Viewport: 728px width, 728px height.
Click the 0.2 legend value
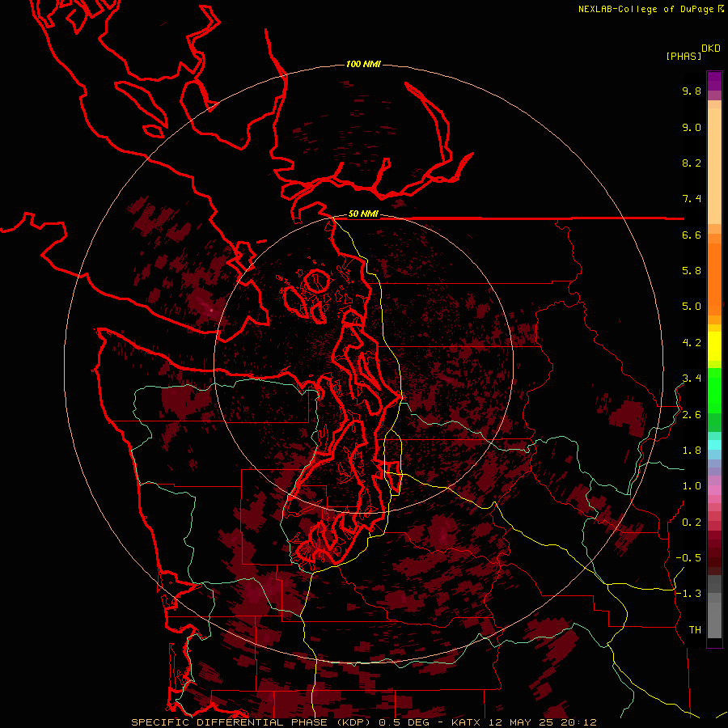692,523
